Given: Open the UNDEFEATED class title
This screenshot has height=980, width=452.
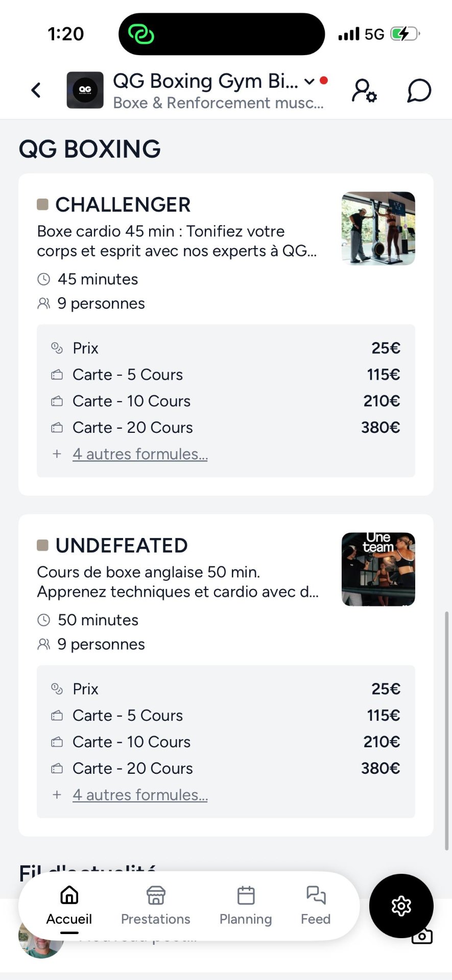Looking at the screenshot, I should point(122,546).
